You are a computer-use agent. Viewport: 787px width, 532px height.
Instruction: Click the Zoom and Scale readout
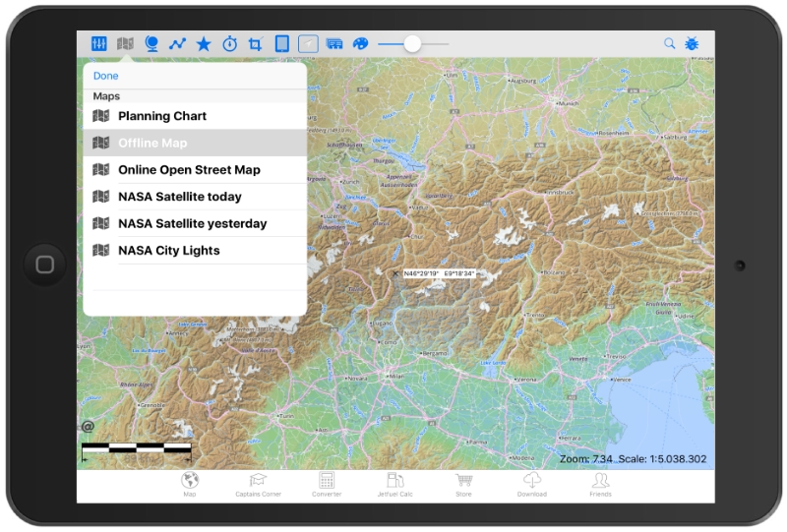(633, 458)
